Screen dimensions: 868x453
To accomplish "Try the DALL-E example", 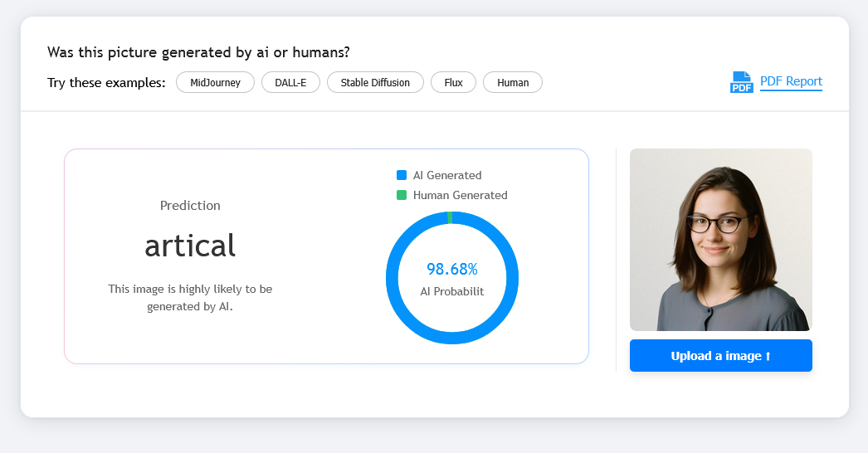I will tap(290, 82).
